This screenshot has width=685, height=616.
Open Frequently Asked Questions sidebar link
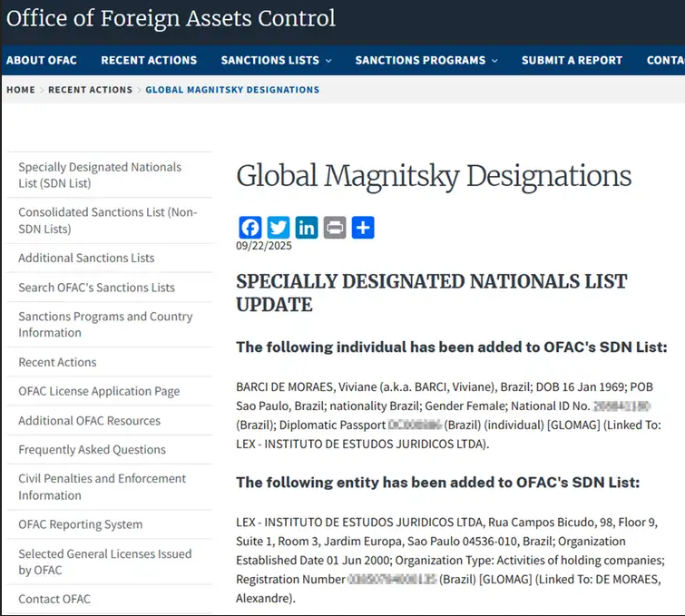pos(92,450)
